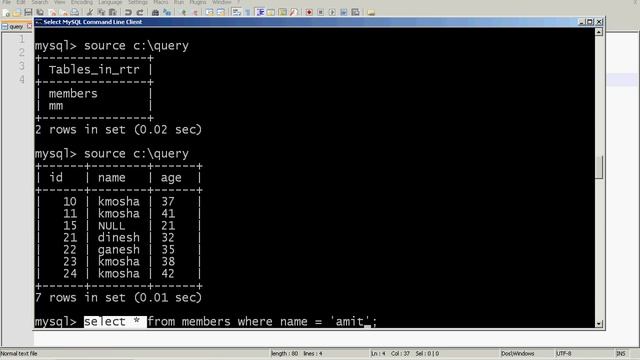Click the Close document toolbar icon
Image resolution: width=640 pixels, height=360 pixels.
[x=53, y=12]
